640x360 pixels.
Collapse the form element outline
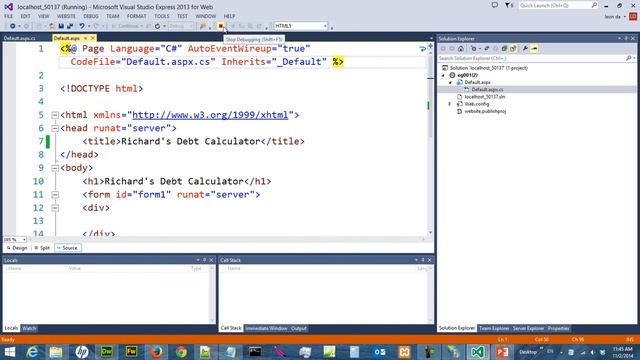55,195
